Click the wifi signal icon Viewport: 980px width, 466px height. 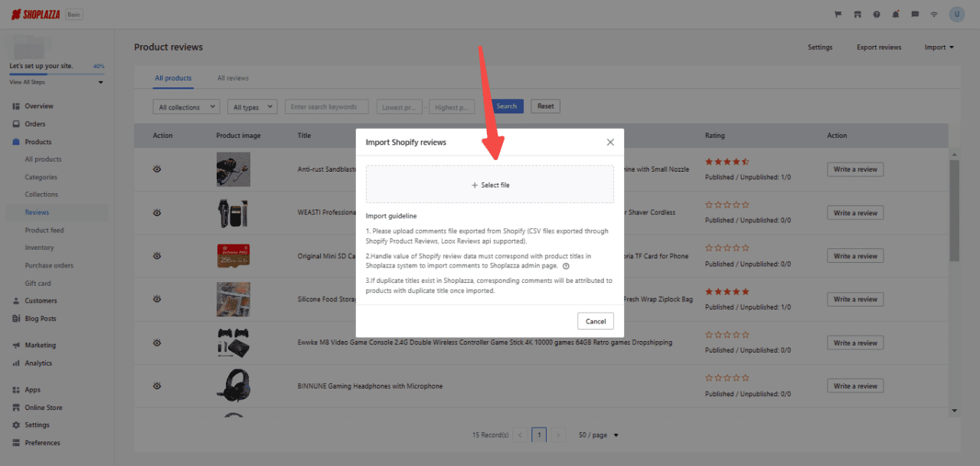934,15
